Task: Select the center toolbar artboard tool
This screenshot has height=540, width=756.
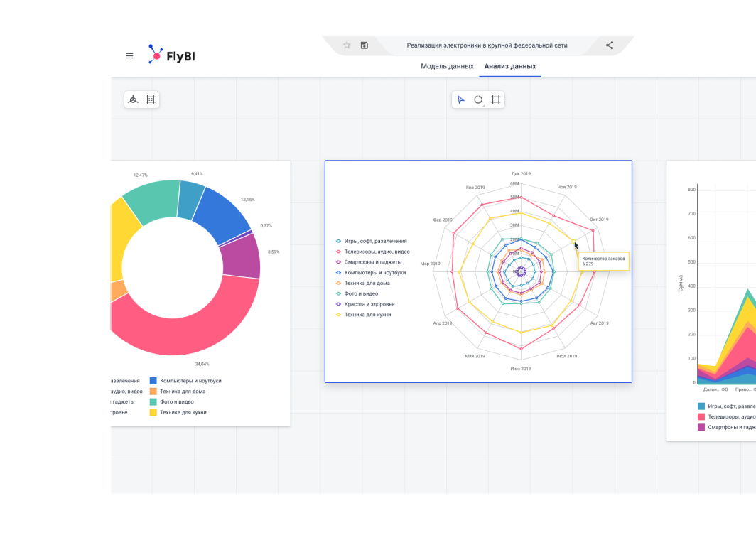Action: point(496,99)
